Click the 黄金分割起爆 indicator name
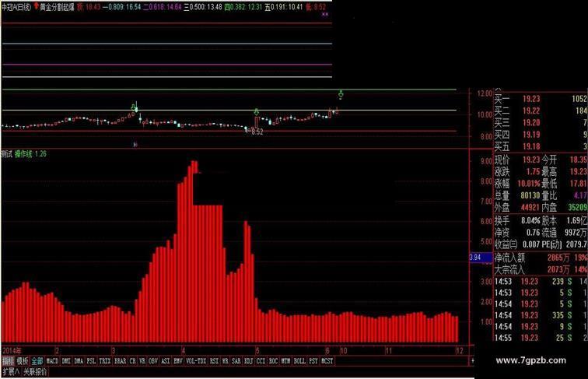 point(58,7)
